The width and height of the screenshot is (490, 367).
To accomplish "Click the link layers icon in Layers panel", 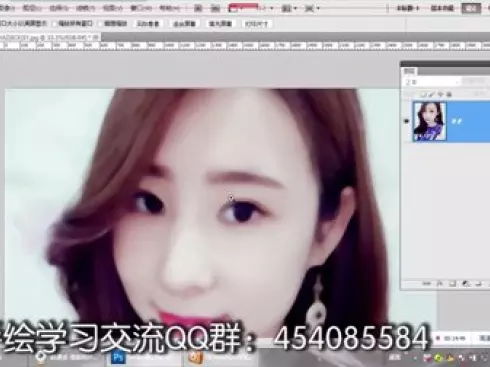I will 427,284.
